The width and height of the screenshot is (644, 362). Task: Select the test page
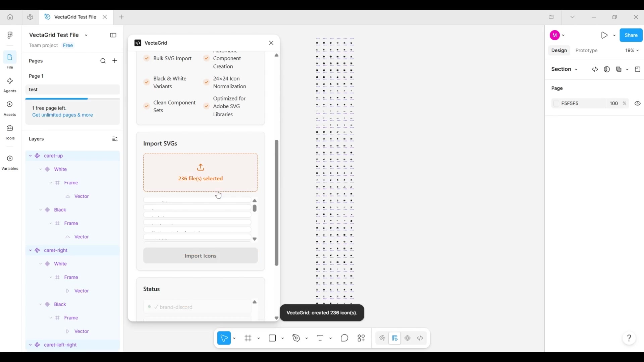[x=72, y=89]
